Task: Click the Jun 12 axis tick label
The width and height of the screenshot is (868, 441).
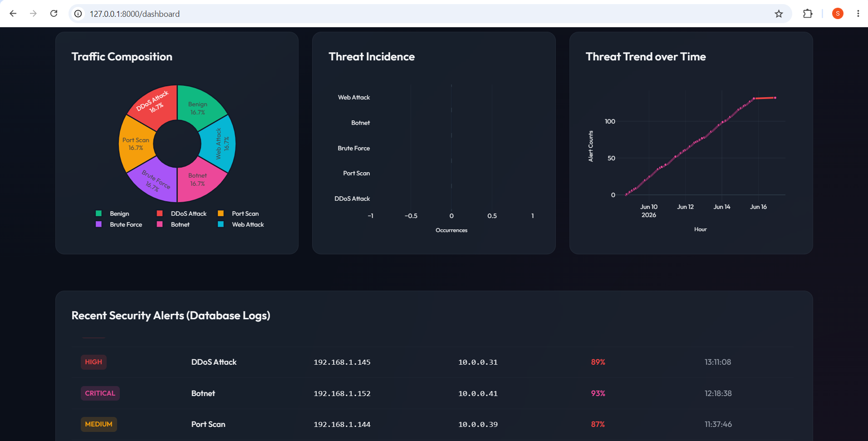Action: pyautogui.click(x=685, y=207)
